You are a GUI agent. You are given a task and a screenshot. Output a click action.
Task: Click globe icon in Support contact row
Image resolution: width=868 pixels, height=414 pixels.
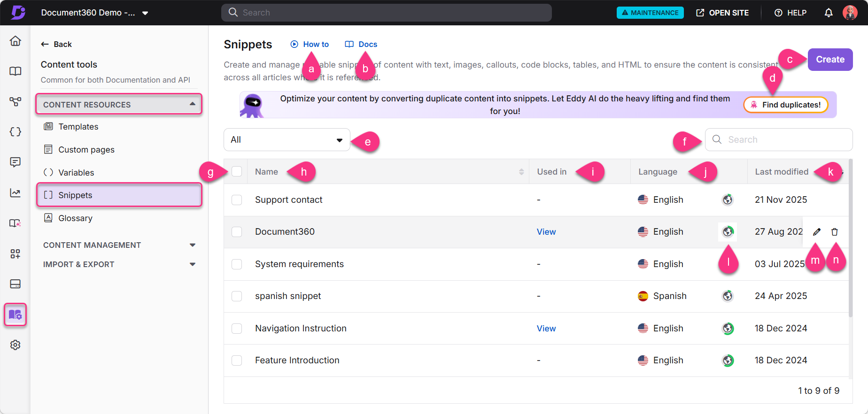(x=728, y=200)
